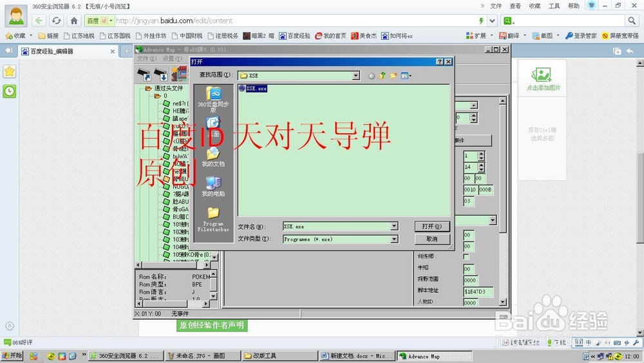Click the 文件名 input field
Screen dimensions: 644x363
click(337, 227)
